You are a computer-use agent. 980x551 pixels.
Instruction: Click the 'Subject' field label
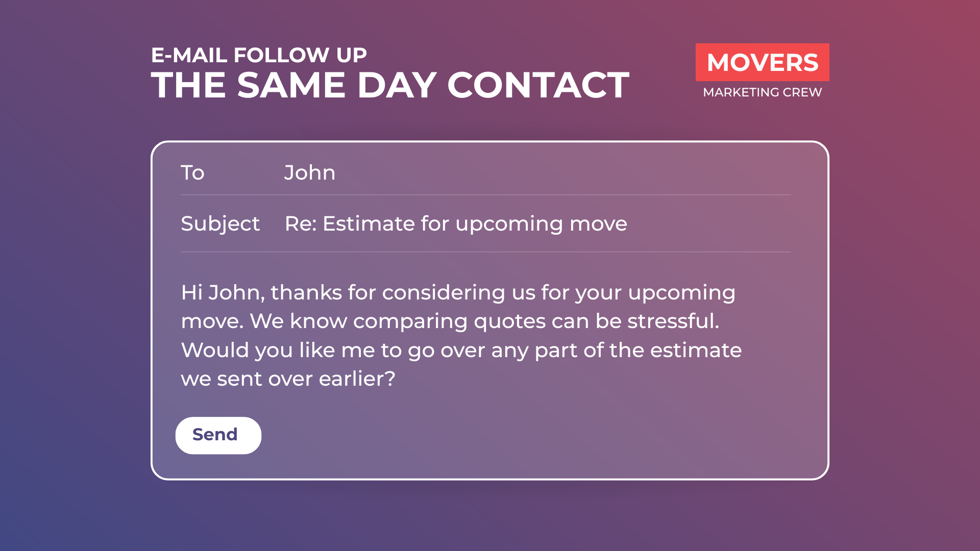(220, 224)
